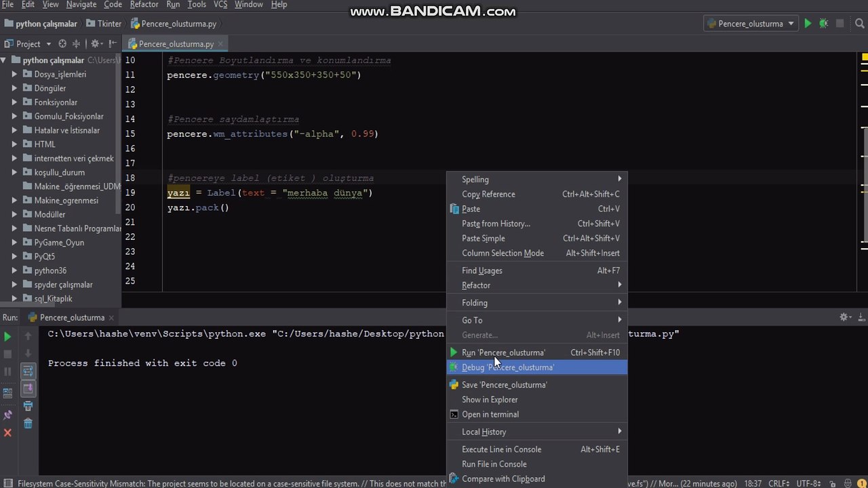Expand the Dosya_işlemleri folder
The image size is (868, 488).
(14, 74)
